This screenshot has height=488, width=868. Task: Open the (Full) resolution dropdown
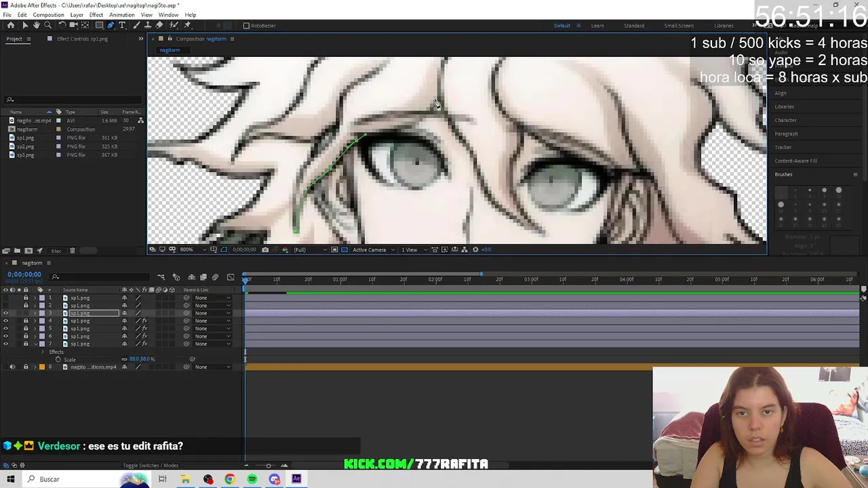[309, 249]
